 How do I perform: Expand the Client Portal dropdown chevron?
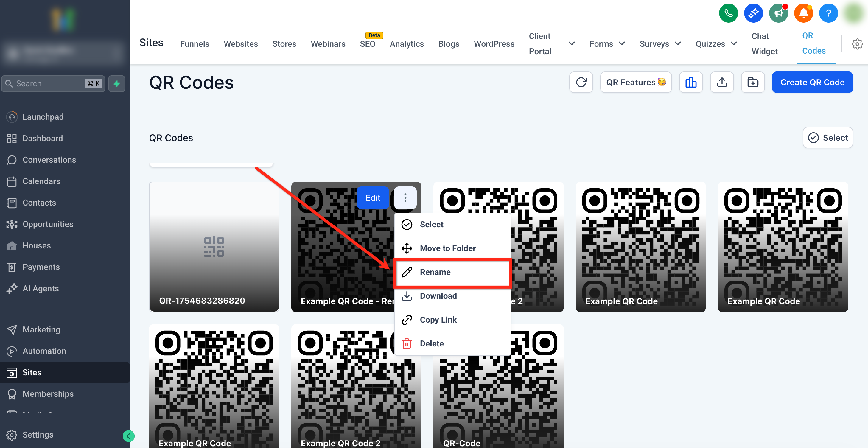(x=572, y=44)
